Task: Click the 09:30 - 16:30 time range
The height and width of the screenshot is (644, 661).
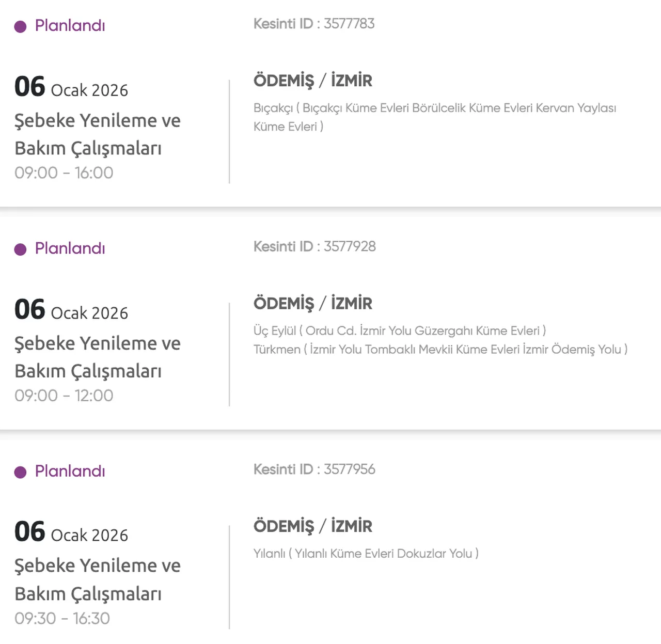Action: [x=62, y=618]
